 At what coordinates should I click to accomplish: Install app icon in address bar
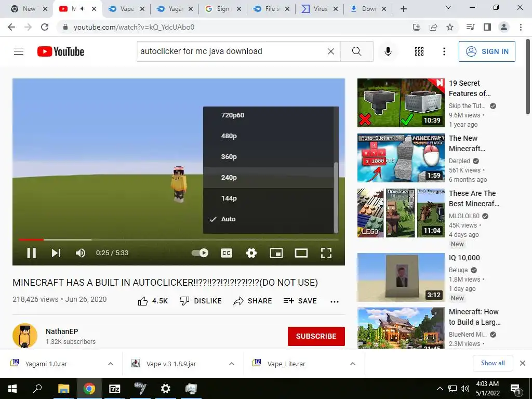pyautogui.click(x=417, y=27)
